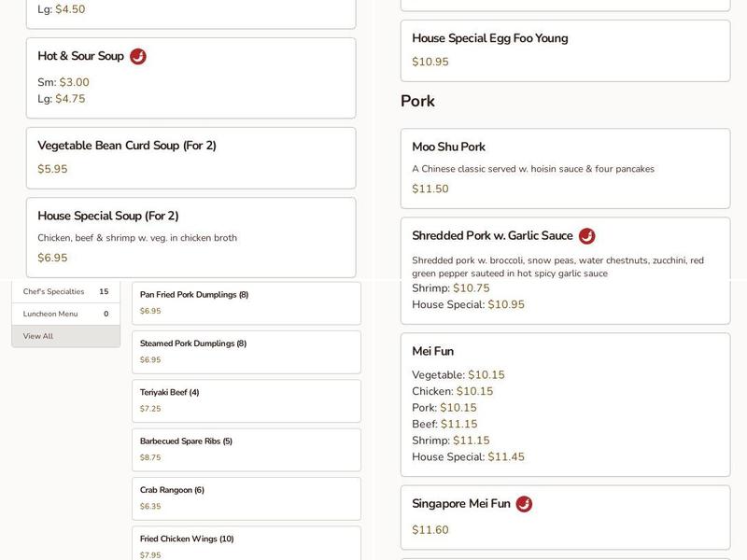Screen dimensions: 747x560
Task: Click the Hot & Sour Soup title
Action: click(x=80, y=56)
